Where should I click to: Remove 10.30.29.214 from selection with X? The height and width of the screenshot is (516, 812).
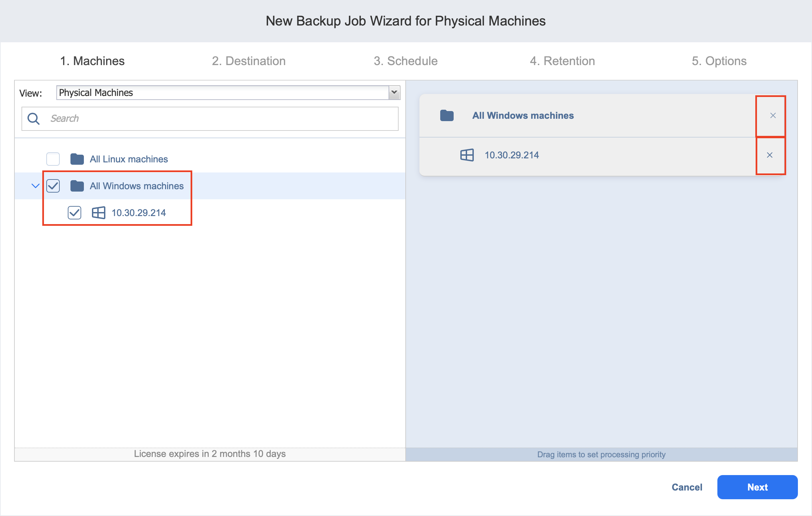(x=769, y=155)
